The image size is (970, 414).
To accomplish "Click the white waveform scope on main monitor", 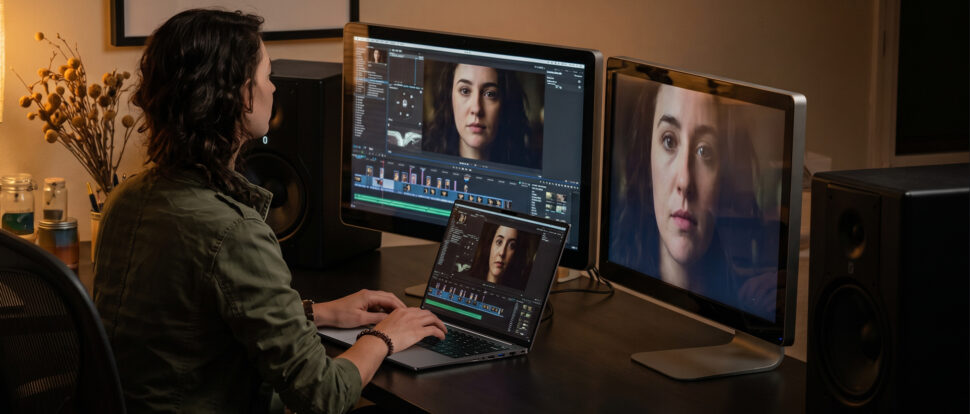I will 405,139.
